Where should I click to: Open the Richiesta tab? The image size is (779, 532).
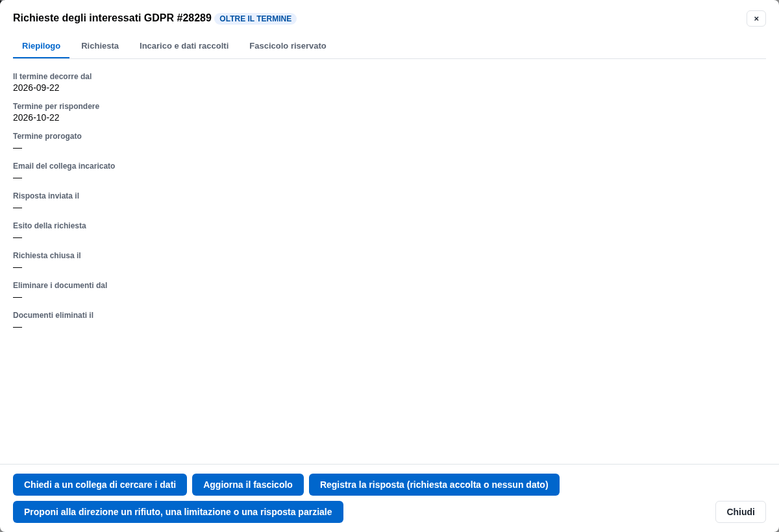100,45
